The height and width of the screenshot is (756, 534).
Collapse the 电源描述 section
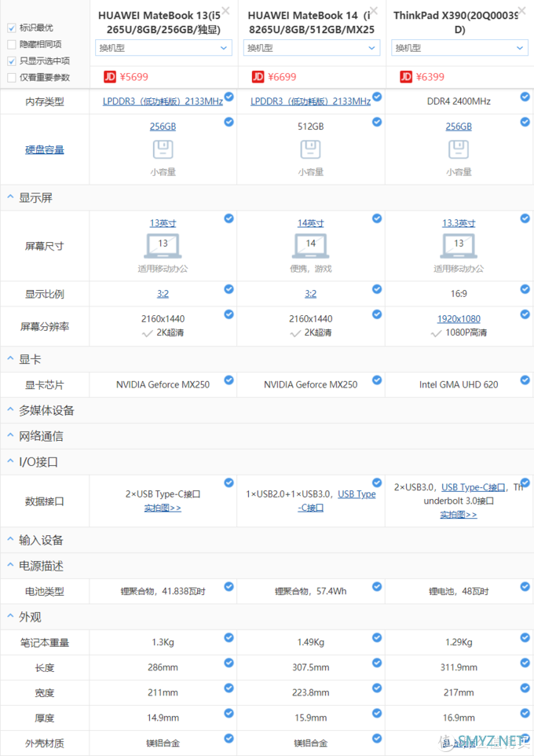pos(11,565)
